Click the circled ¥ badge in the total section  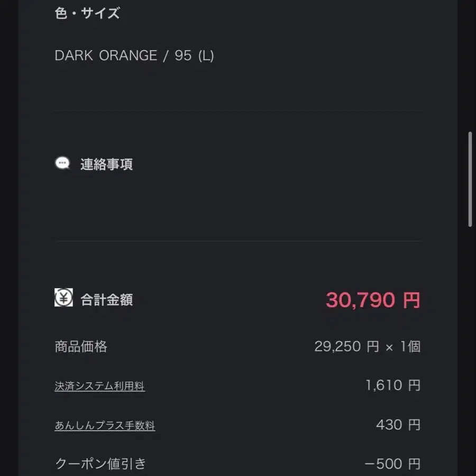[63, 299]
